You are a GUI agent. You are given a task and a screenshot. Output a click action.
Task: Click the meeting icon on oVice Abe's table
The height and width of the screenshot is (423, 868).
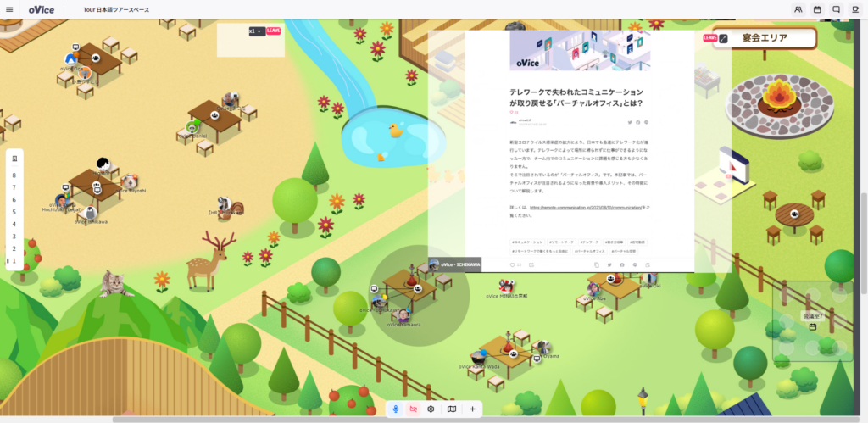610,279
